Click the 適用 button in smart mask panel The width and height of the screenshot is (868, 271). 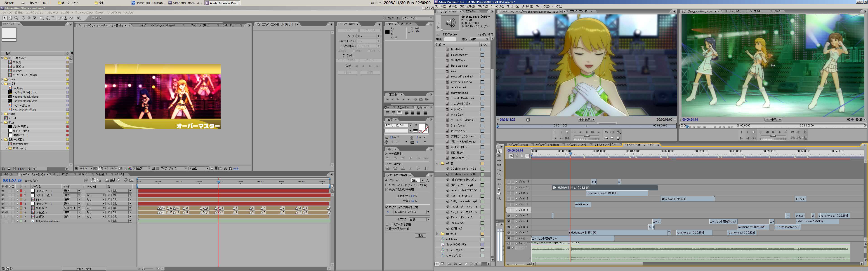[420, 235]
